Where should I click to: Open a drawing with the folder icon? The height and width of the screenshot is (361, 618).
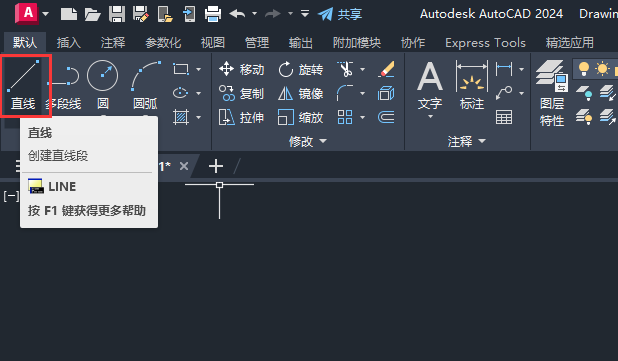[x=93, y=15]
